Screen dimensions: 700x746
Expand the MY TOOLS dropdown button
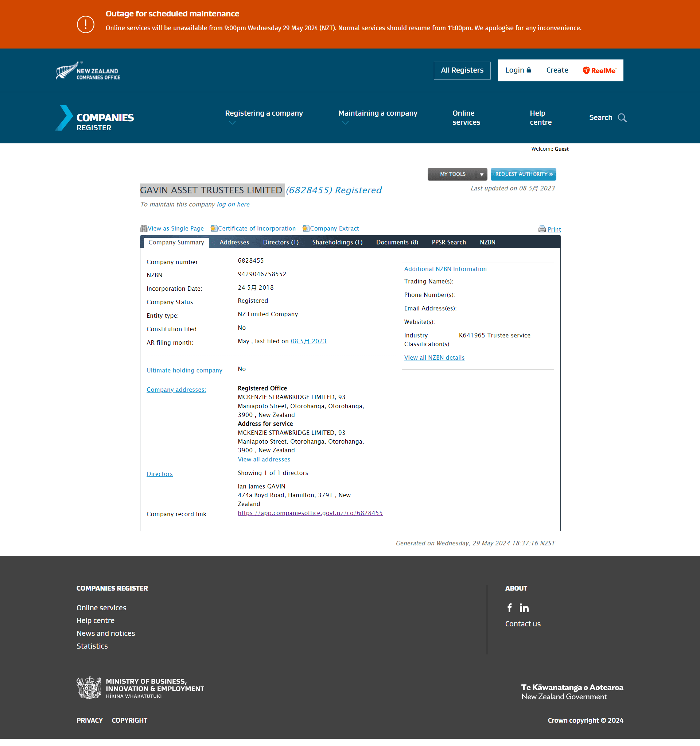482,174
